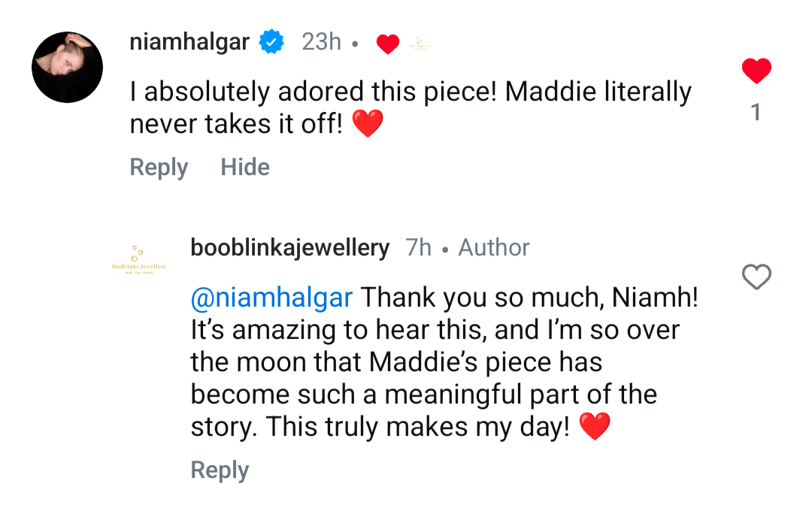This screenshot has width=812, height=520.
Task: Click niamhalgar's profile picture
Action: (67, 67)
